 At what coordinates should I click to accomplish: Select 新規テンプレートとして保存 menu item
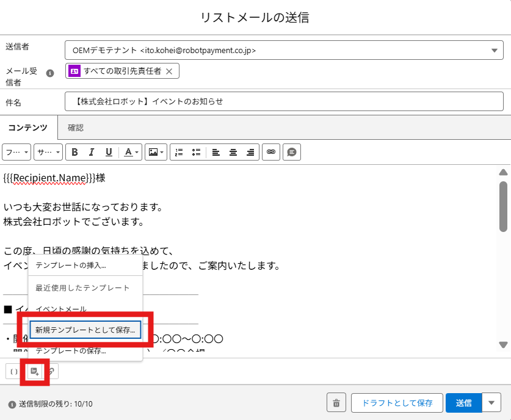click(x=85, y=330)
